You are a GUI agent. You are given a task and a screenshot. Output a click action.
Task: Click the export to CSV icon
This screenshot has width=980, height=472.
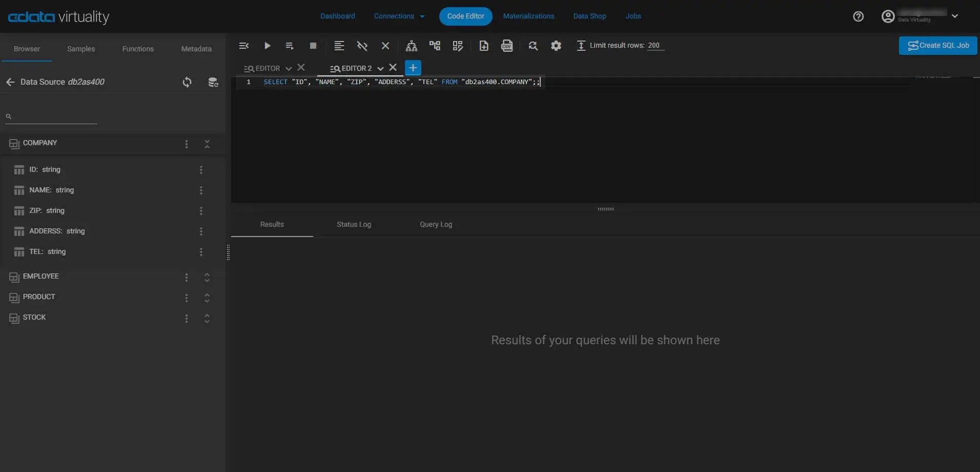coord(507,46)
